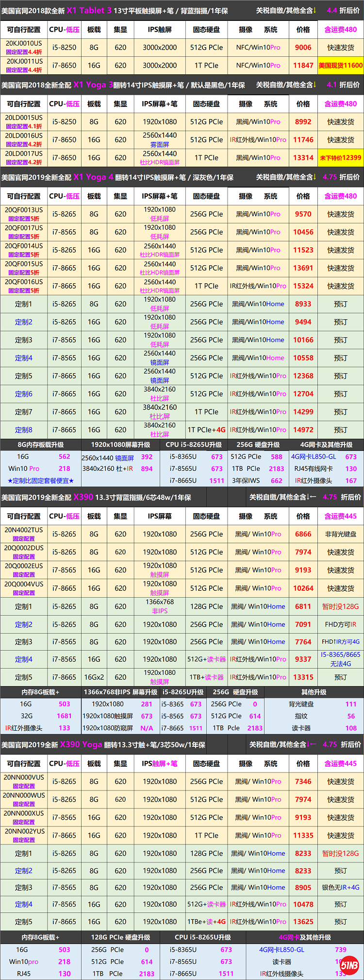Click price 11746 for 20LD0016US
The width and height of the screenshot is (364, 980).
click(x=303, y=139)
